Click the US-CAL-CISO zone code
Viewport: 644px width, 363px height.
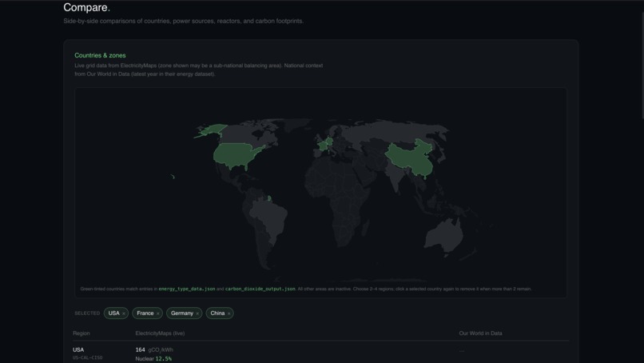pos(87,357)
